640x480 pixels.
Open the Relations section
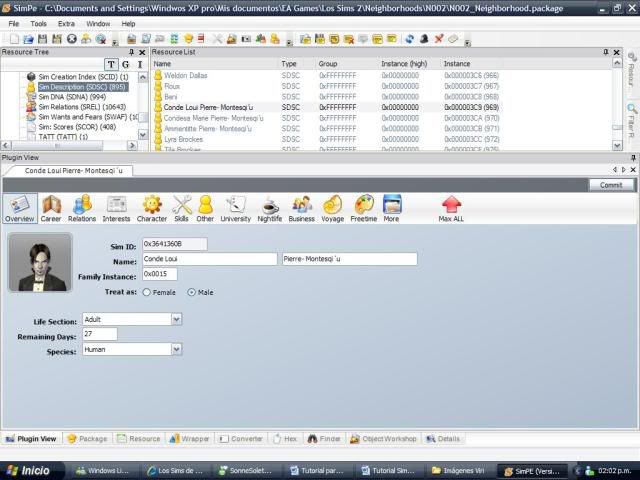click(x=82, y=209)
